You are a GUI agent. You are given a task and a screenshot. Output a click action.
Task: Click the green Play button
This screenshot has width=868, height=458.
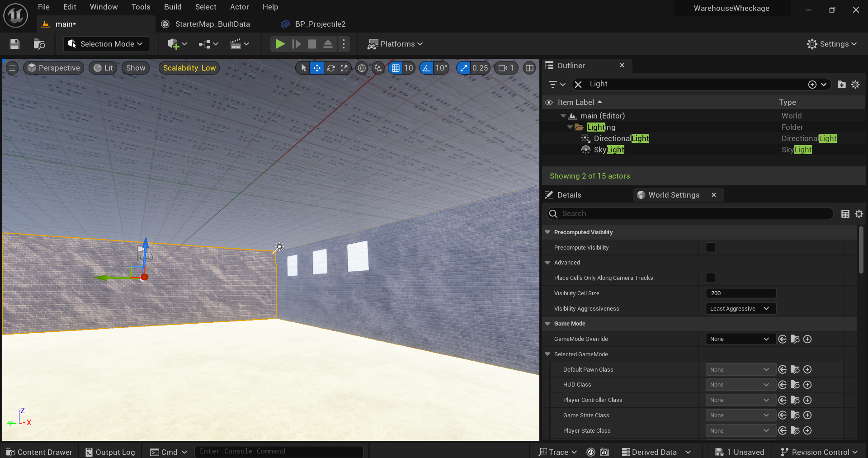click(x=280, y=44)
